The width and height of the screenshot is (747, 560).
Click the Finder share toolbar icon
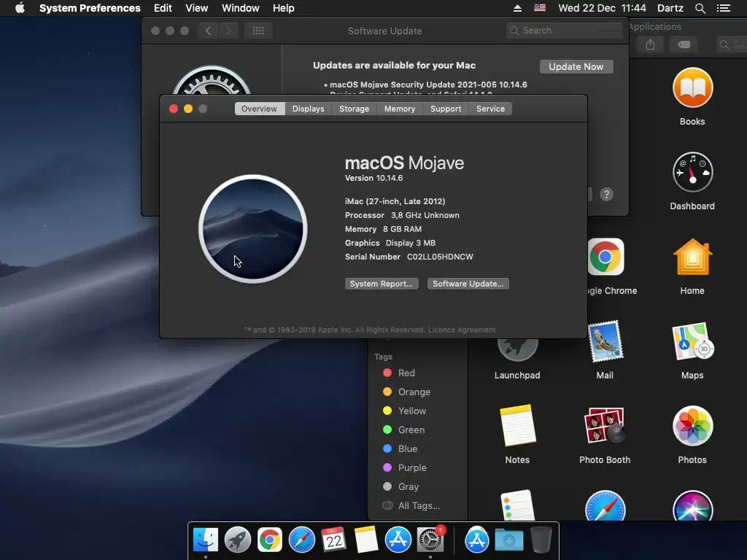click(x=650, y=44)
